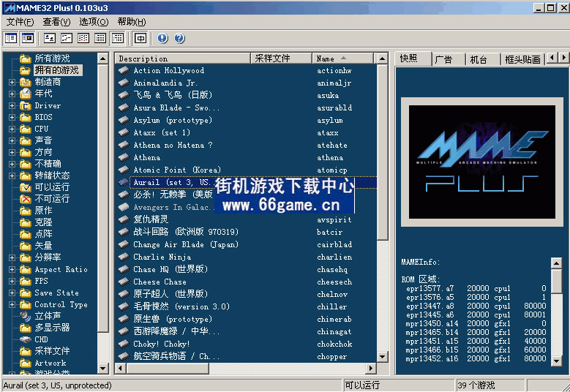Switch to the 机台 tab

pos(483,59)
